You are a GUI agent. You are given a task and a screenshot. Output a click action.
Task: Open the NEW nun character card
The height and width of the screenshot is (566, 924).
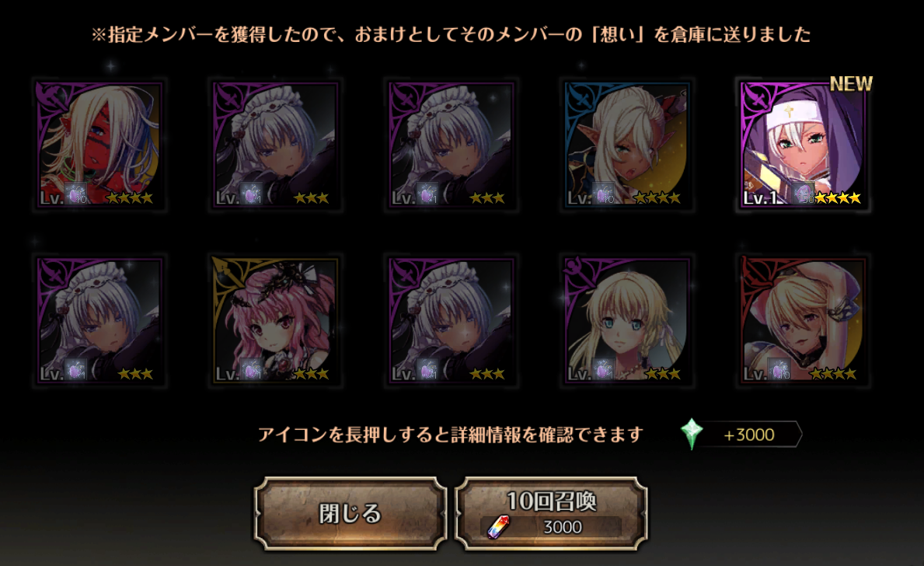[804, 145]
